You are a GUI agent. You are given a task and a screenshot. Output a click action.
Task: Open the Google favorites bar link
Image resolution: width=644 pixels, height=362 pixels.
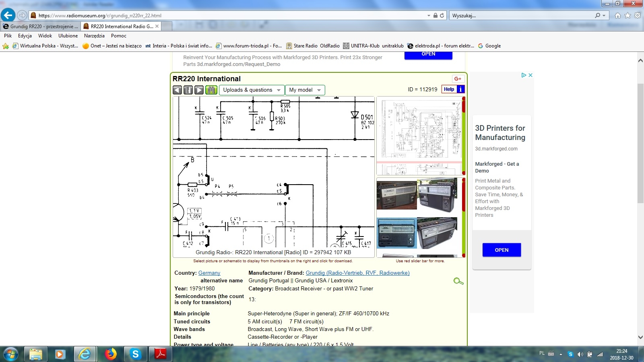pyautogui.click(x=489, y=46)
